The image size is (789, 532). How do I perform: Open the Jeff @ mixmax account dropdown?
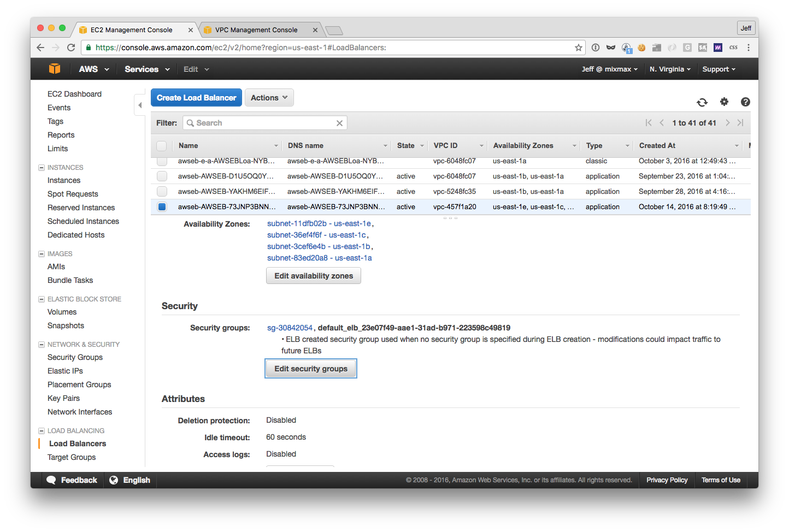609,69
